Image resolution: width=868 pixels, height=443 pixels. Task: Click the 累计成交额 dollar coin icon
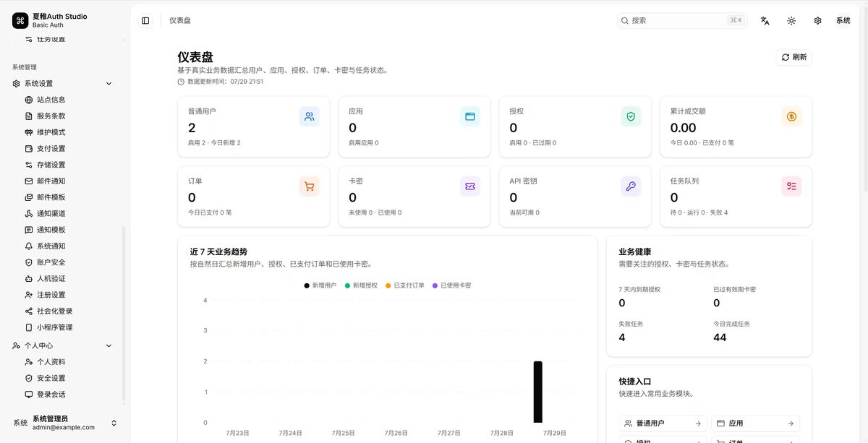pos(791,116)
